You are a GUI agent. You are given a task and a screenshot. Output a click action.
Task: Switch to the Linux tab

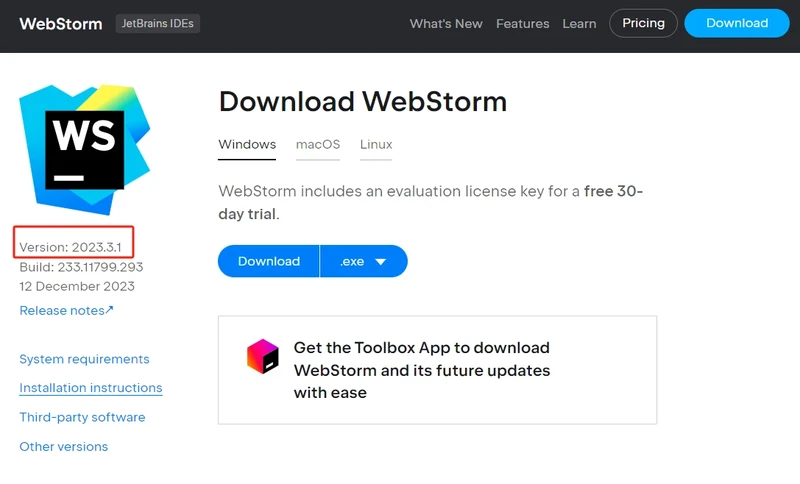pyautogui.click(x=376, y=144)
